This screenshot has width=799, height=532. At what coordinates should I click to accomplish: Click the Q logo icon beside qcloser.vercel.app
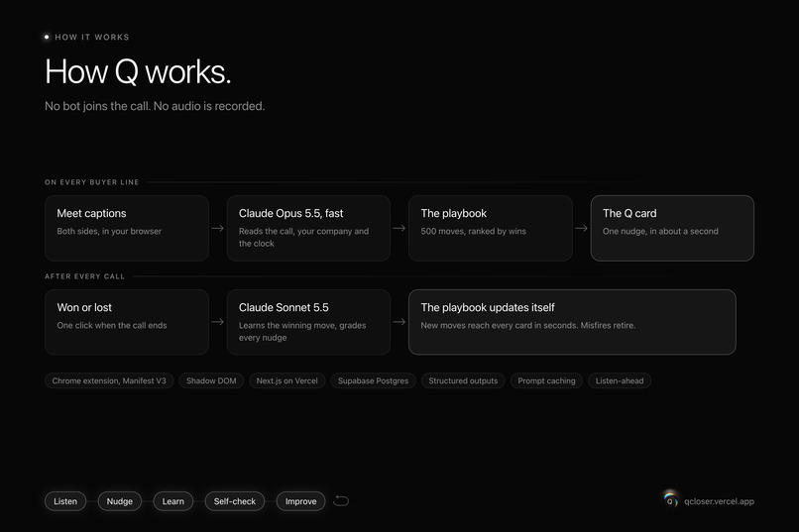point(670,500)
